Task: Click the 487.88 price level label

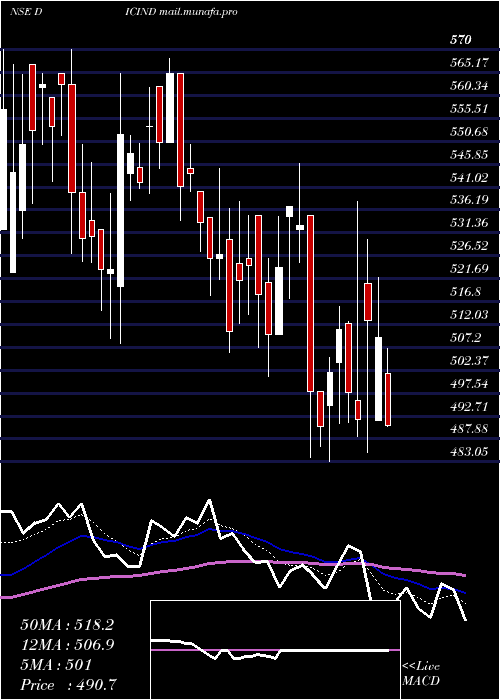Action: click(469, 429)
